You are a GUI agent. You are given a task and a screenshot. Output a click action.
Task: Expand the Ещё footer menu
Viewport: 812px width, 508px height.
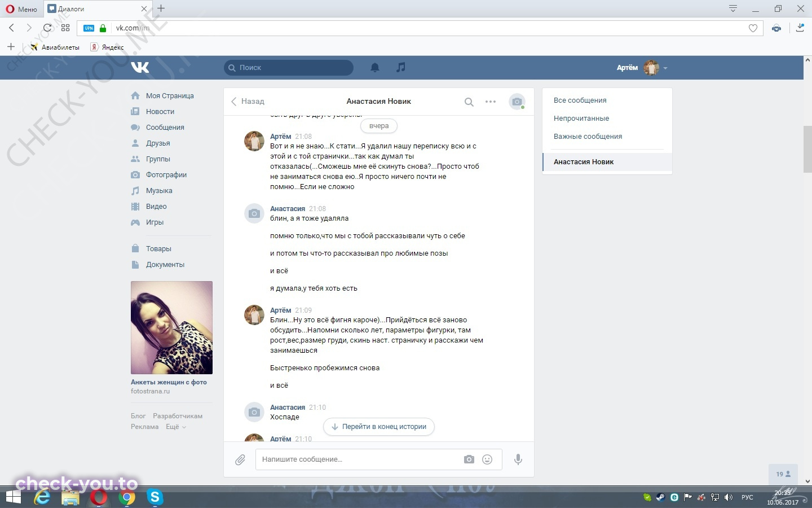176,427
